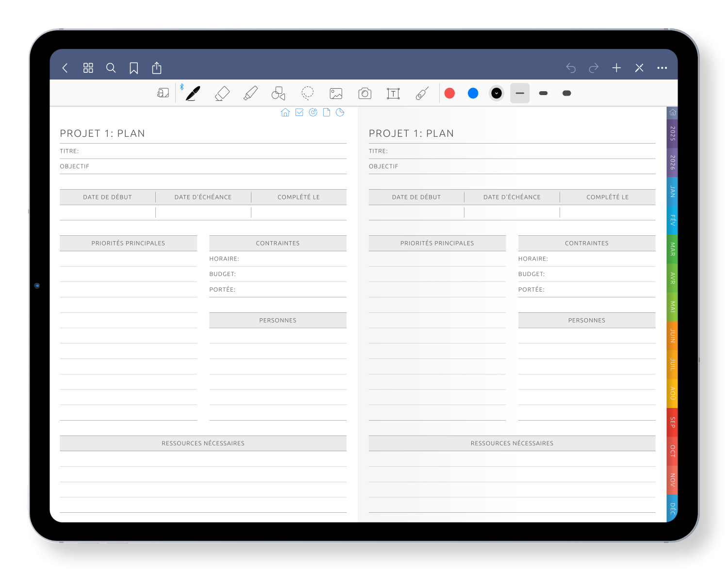The width and height of the screenshot is (728, 570).
Task: Activate the Laser pointer tool
Action: pyautogui.click(x=422, y=93)
